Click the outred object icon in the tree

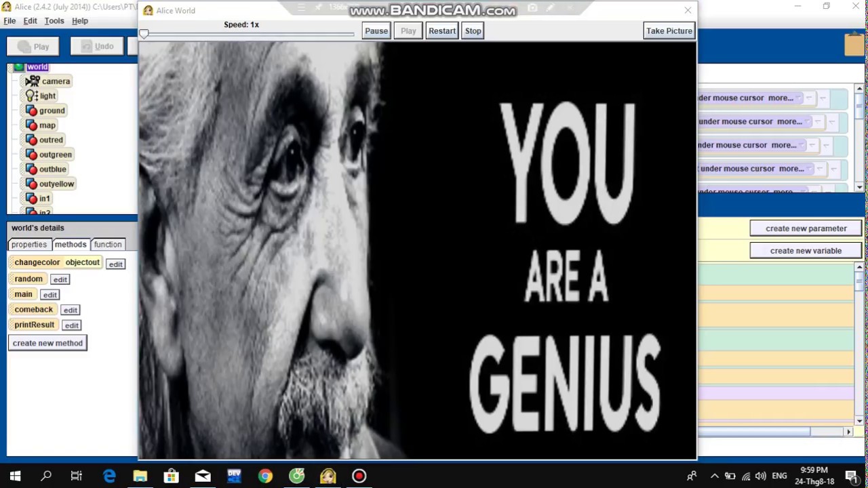[x=31, y=140]
